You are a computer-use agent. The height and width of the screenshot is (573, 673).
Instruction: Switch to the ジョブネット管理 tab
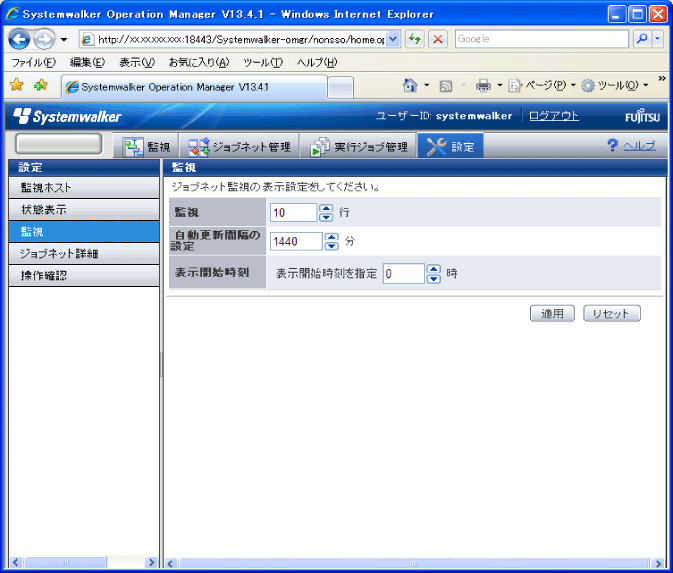pos(239,147)
